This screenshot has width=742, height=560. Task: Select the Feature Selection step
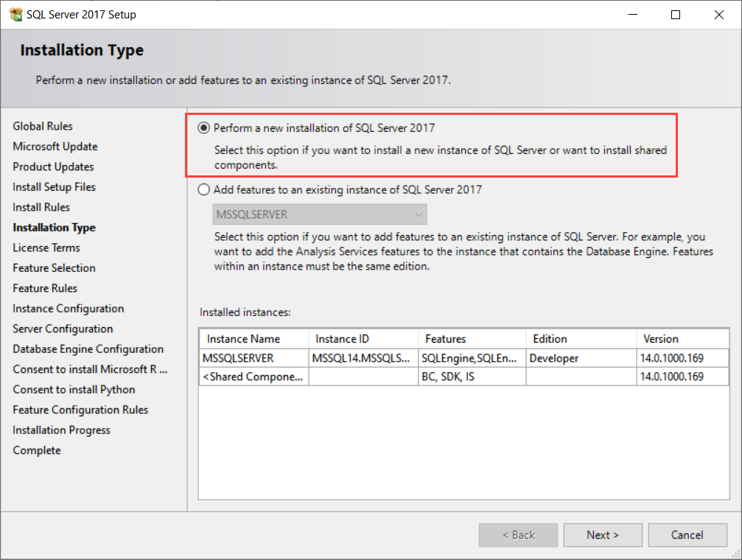coord(54,268)
